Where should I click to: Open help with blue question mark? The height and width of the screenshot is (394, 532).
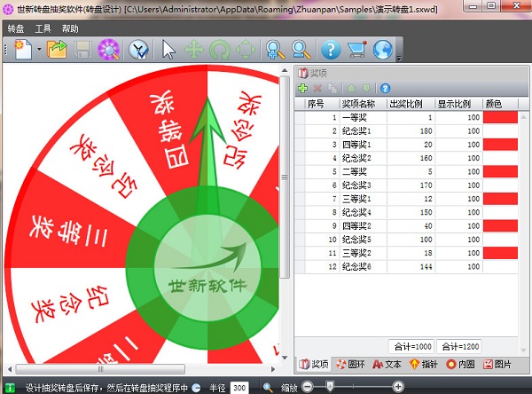331,50
